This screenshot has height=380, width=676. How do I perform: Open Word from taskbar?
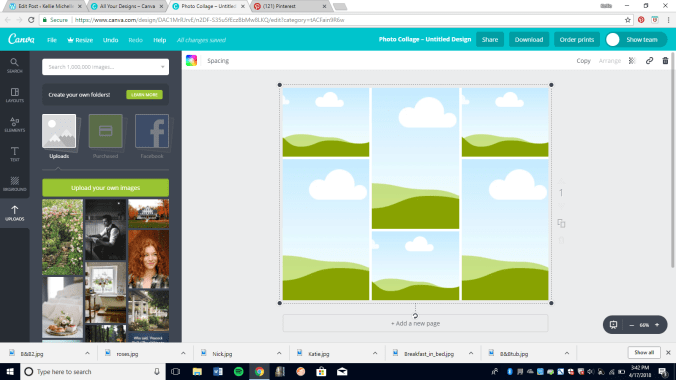point(218,371)
